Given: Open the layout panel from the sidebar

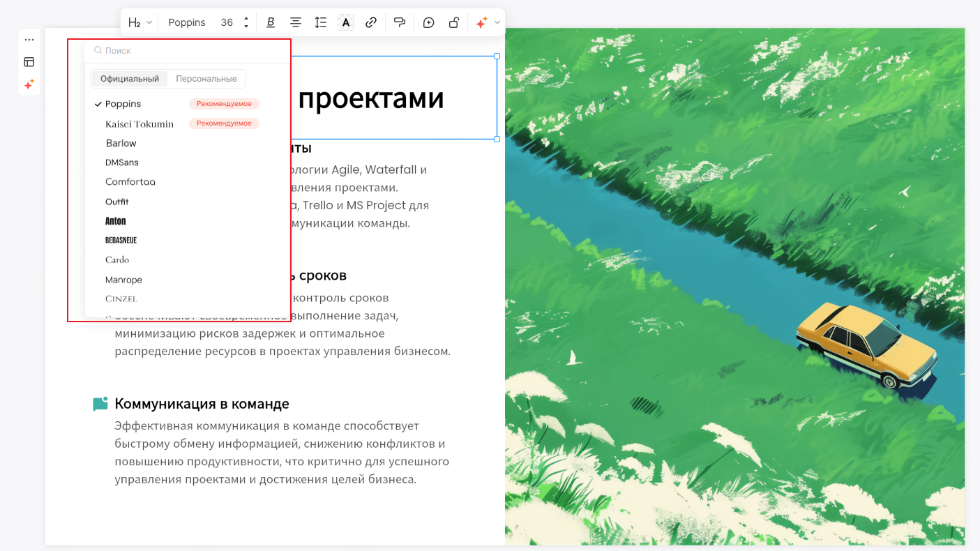Looking at the screenshot, I should click(x=29, y=61).
